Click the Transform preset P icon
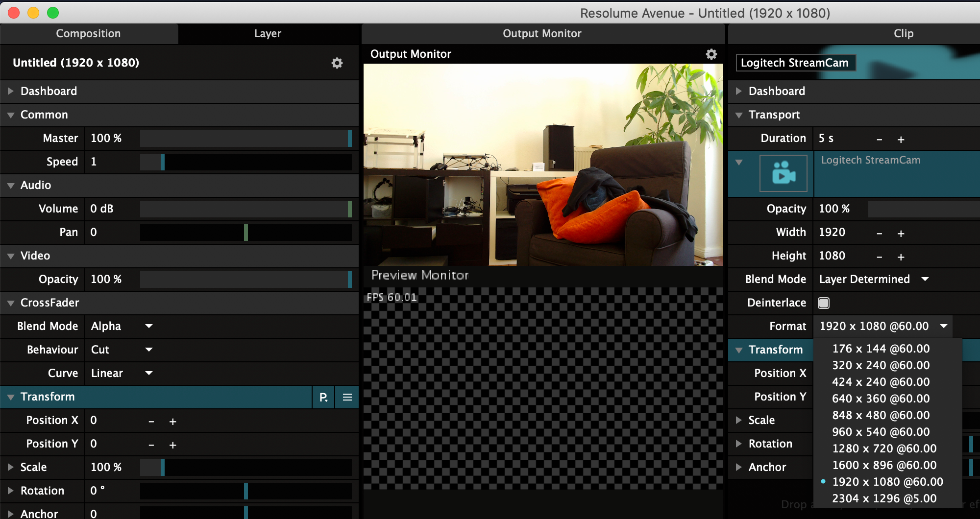Viewport: 980px width, 519px height. (323, 397)
